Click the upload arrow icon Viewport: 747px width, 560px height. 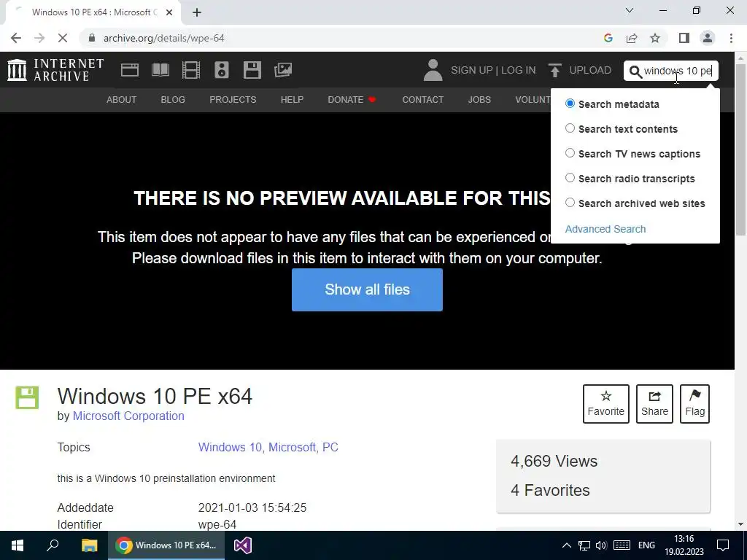[x=554, y=70]
